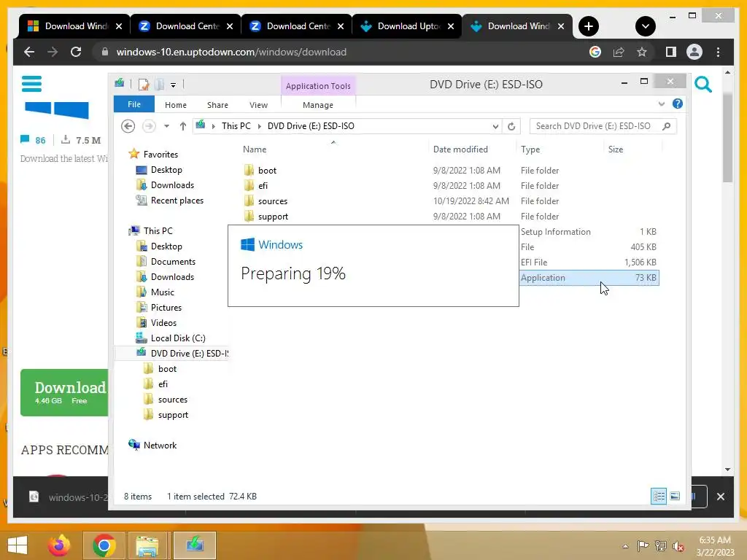747x560 pixels.
Task: Click the Explorer New Folder quick access icon
Action: point(159,85)
